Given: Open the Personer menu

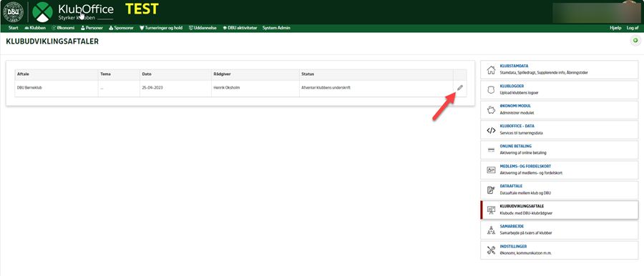Looking at the screenshot, I should pyautogui.click(x=92, y=28).
